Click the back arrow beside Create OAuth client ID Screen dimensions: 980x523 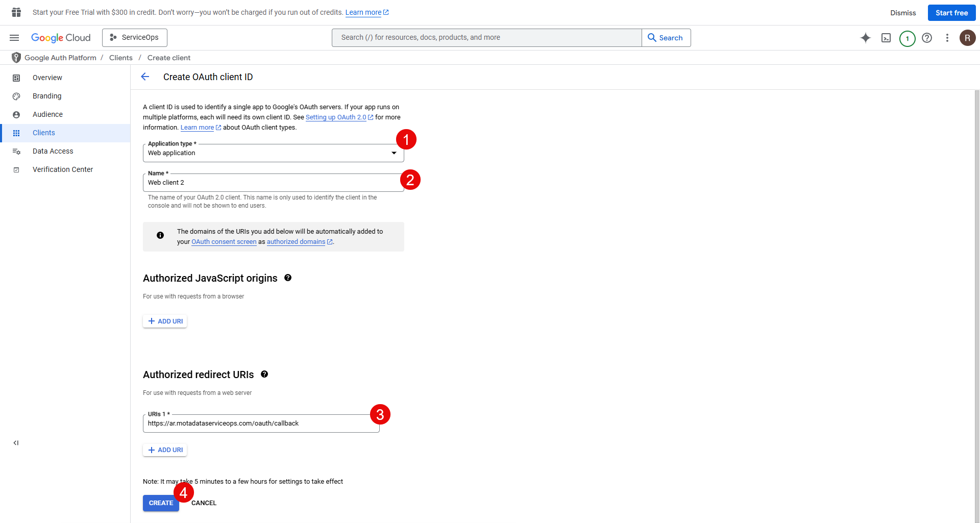[145, 77]
